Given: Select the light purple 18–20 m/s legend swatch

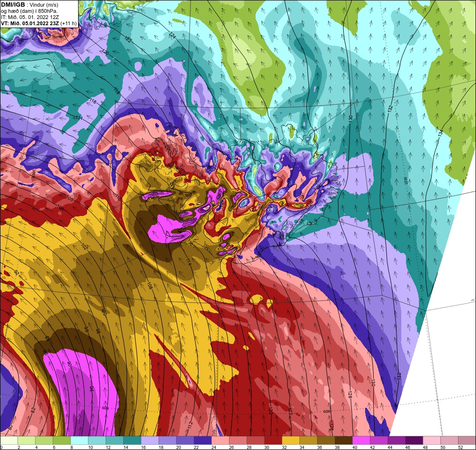Looking at the screenshot, I should [168, 440].
